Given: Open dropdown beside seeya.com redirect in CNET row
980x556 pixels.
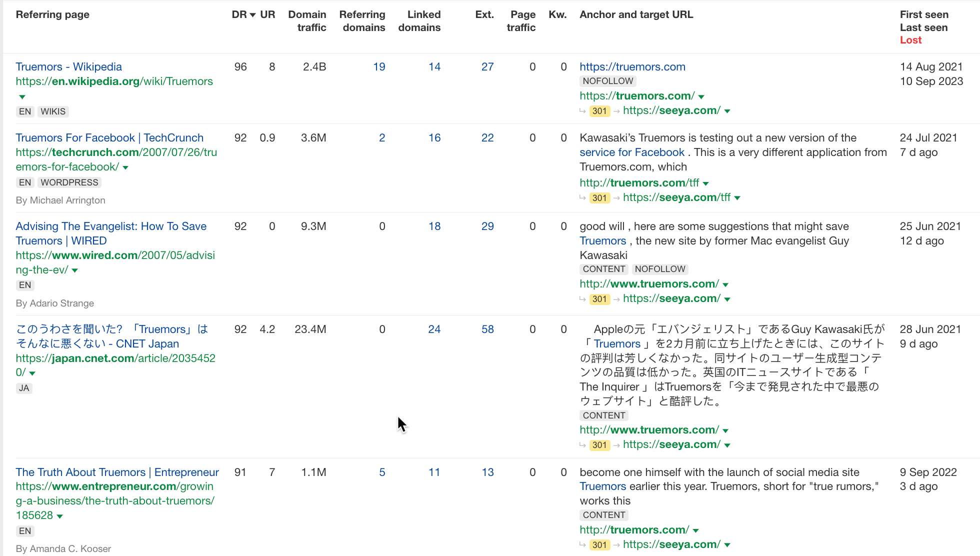Looking at the screenshot, I should 727,445.
